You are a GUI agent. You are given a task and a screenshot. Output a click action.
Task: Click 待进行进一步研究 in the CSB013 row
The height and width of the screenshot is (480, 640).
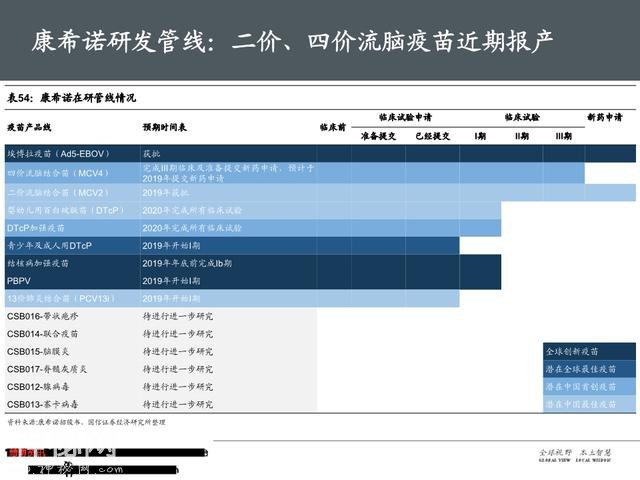point(178,404)
